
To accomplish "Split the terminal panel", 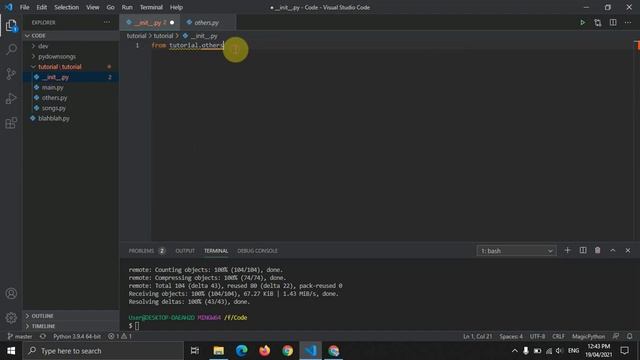I will [583, 250].
